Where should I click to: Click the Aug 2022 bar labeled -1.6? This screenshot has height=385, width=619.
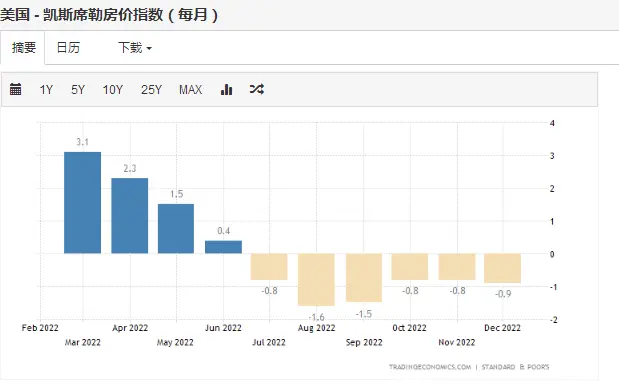[x=316, y=280]
